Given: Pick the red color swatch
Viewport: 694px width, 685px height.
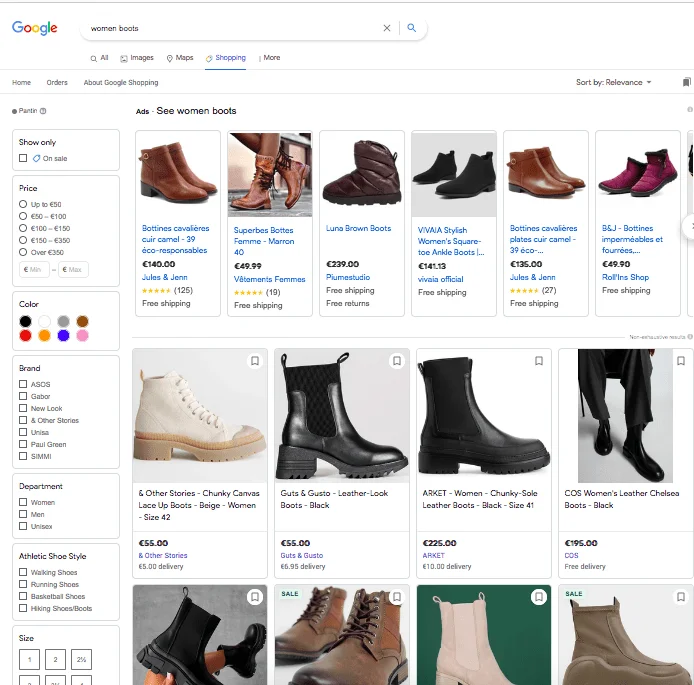Looking at the screenshot, I should click(26, 336).
